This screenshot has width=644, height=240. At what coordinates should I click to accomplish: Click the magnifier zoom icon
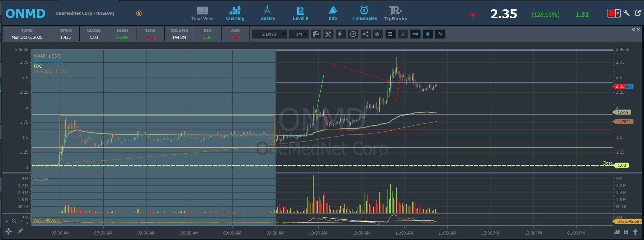click(14, 221)
